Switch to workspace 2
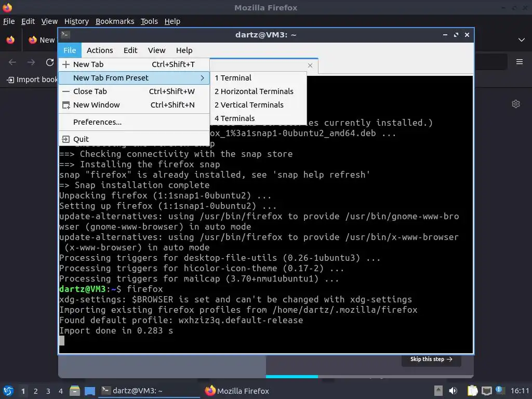 (36, 391)
